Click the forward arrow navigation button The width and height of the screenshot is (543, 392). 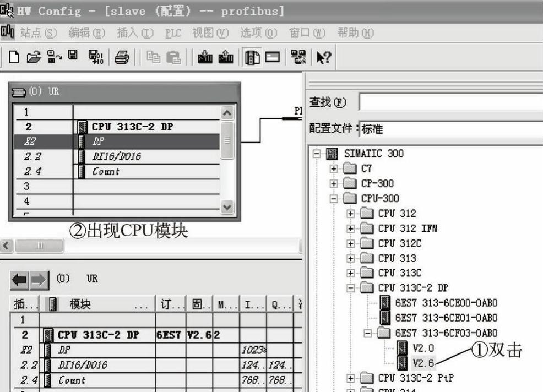point(39,280)
